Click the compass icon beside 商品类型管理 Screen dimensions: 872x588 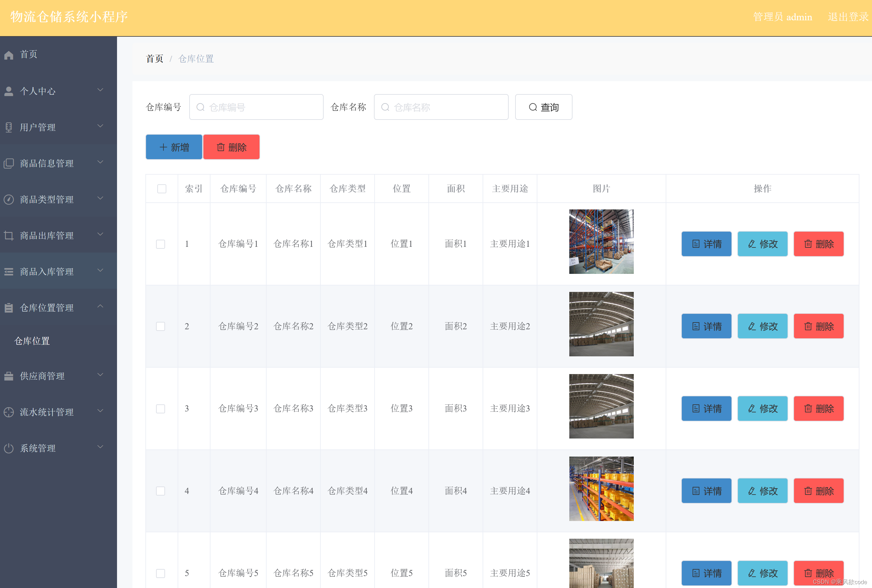click(x=9, y=199)
